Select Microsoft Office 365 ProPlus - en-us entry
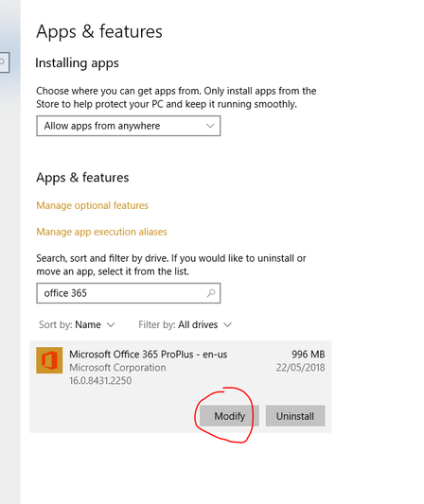Viewport: 424px width, 504px height. point(181,387)
